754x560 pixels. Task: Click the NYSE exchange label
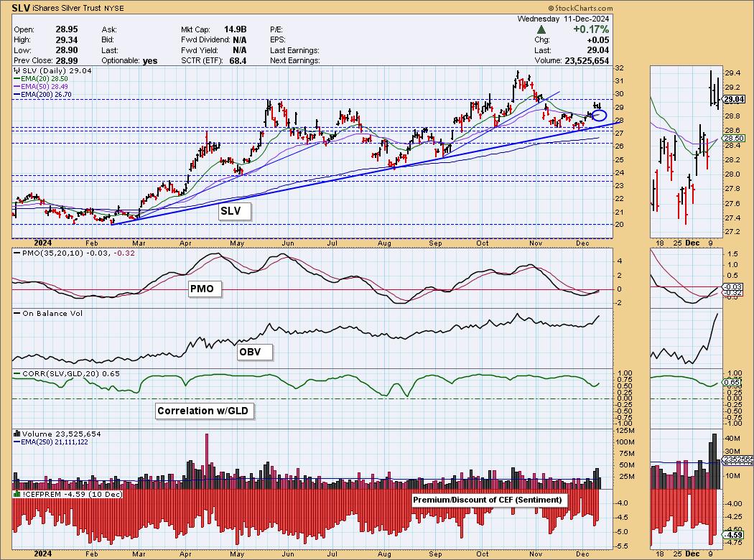113,9
